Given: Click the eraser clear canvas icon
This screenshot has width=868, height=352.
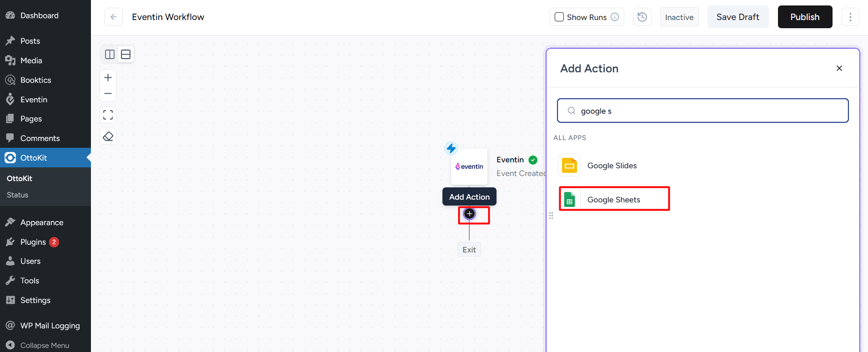Looking at the screenshot, I should (108, 136).
